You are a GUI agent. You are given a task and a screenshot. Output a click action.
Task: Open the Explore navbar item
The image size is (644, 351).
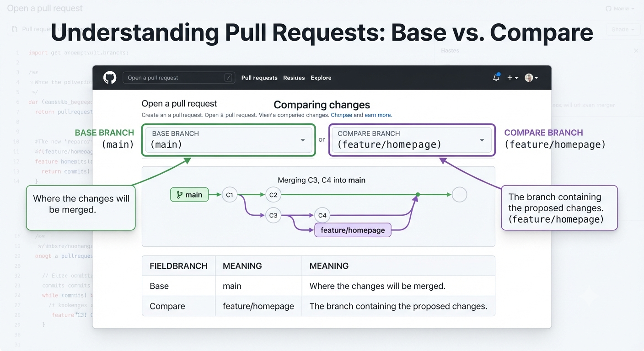tap(321, 78)
